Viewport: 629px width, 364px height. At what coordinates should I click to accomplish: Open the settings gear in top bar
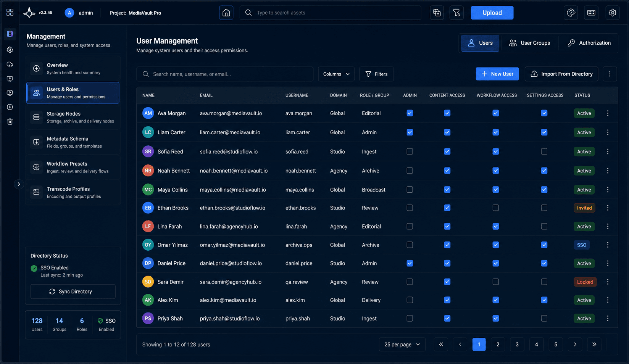pyautogui.click(x=612, y=13)
